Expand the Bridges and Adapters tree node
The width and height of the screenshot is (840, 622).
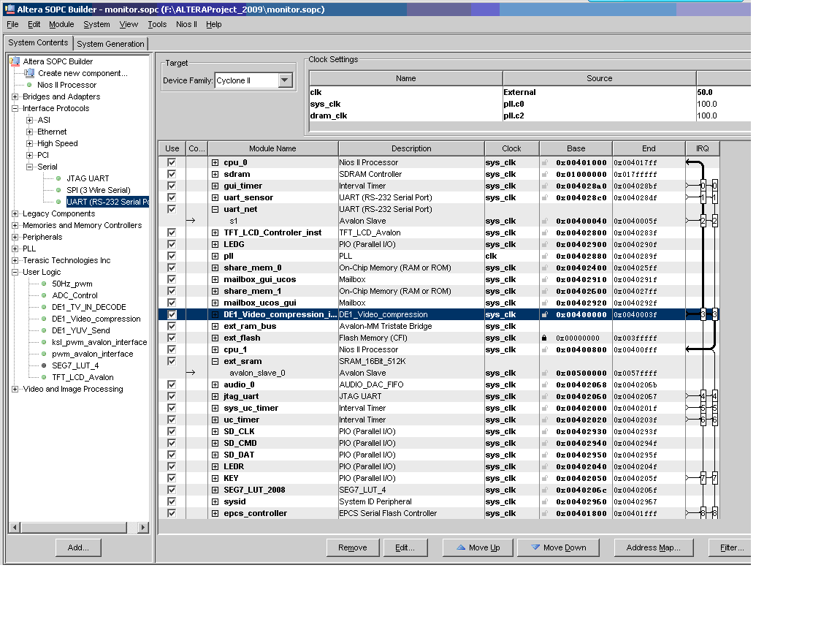coord(15,96)
